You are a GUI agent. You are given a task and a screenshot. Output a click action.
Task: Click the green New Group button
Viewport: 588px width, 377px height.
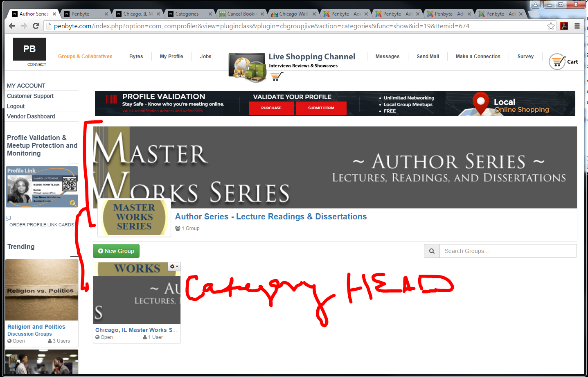coord(116,251)
